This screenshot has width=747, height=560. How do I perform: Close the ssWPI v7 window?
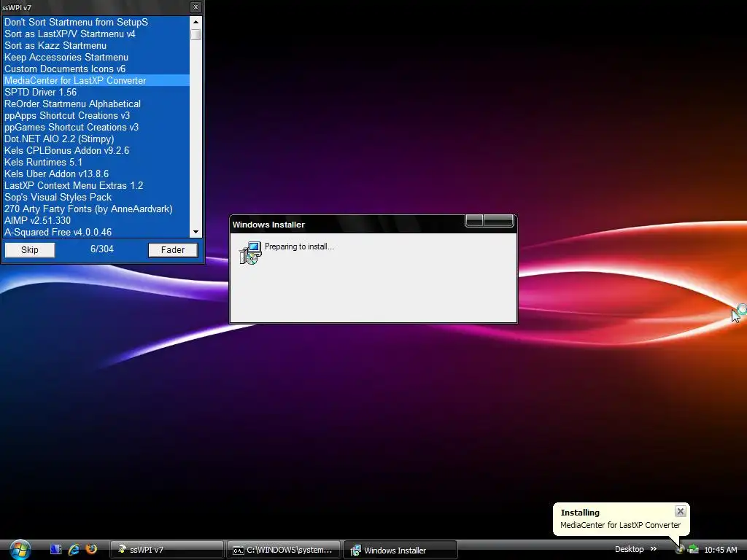click(196, 7)
